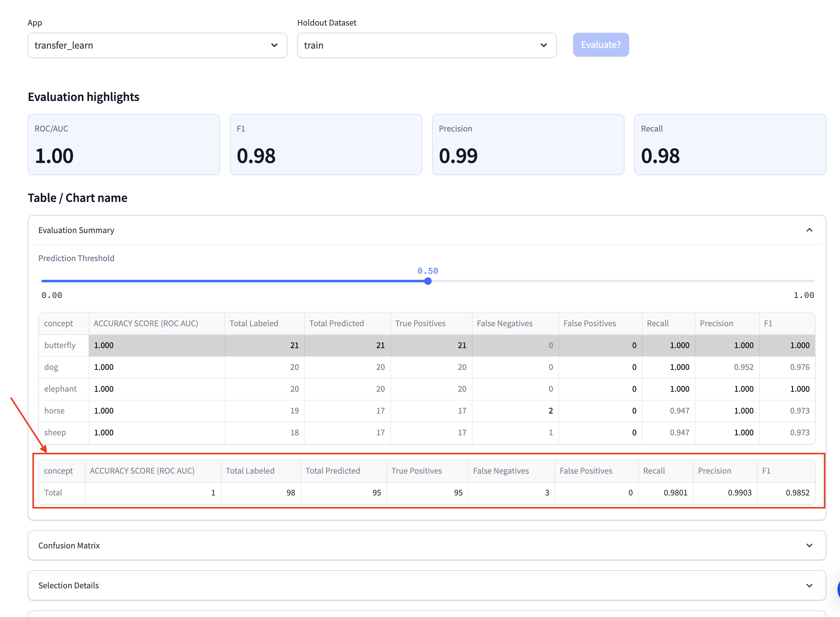Viewport: 840px width, 617px height.
Task: Click the ACCURACY SCORE (ROC AUC) column header
Action: (x=145, y=323)
